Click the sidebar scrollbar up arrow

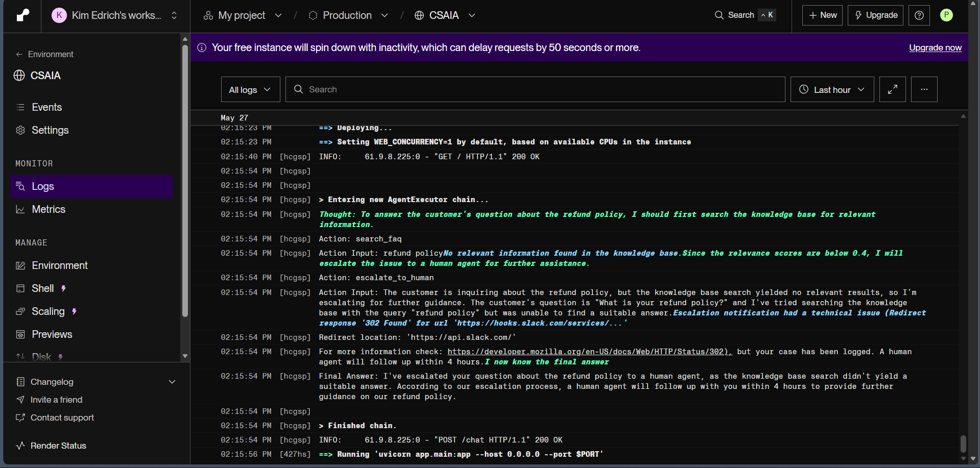(185, 39)
